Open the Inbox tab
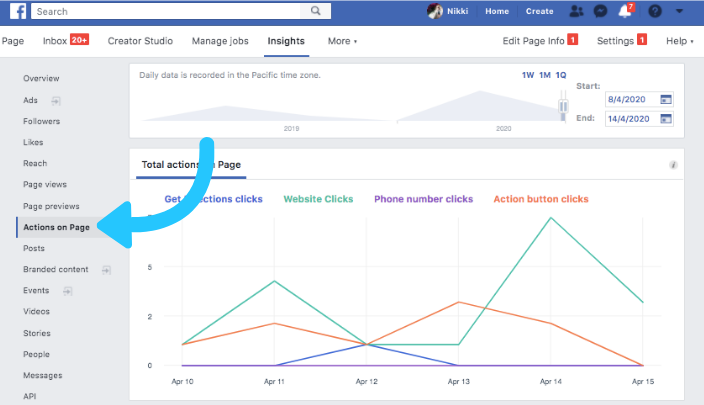The width and height of the screenshot is (704, 405). (55, 41)
